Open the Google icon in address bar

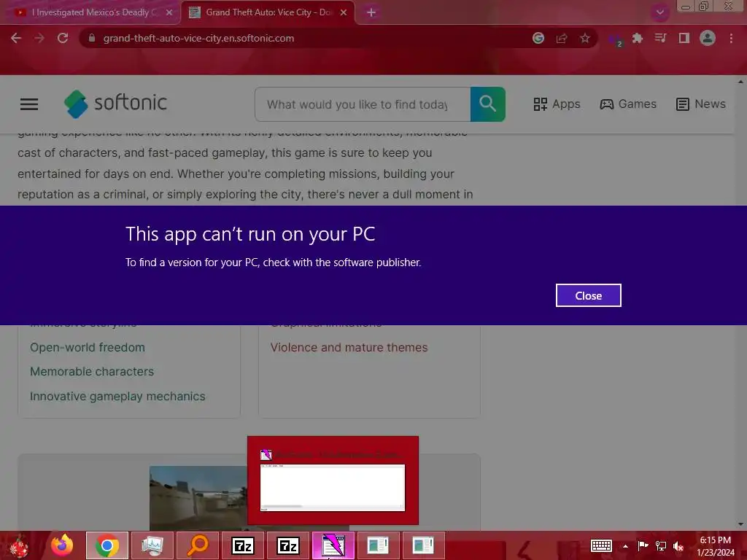coord(538,38)
